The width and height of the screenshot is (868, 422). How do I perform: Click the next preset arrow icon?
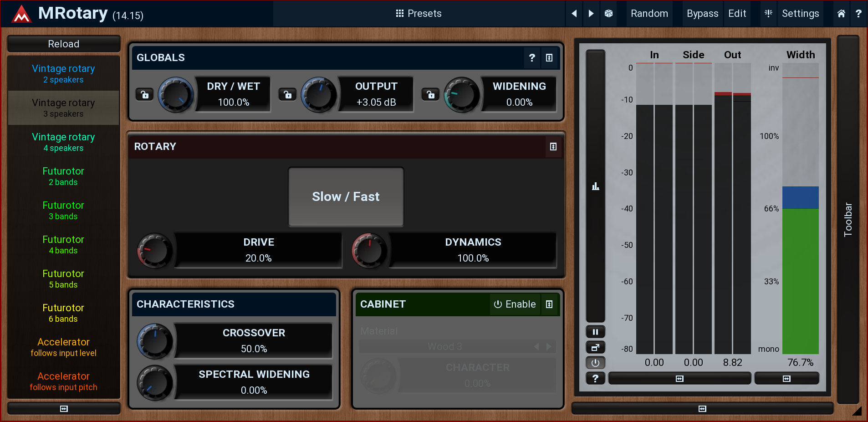(591, 14)
